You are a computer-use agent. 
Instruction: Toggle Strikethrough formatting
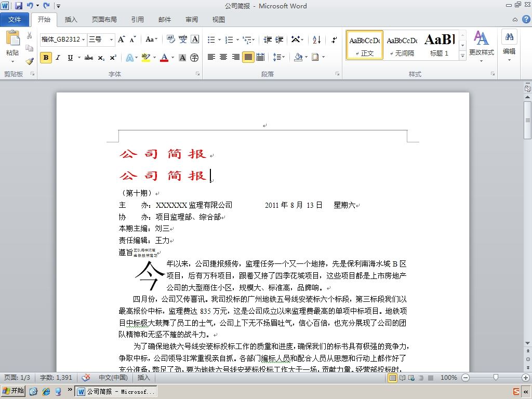88,58
